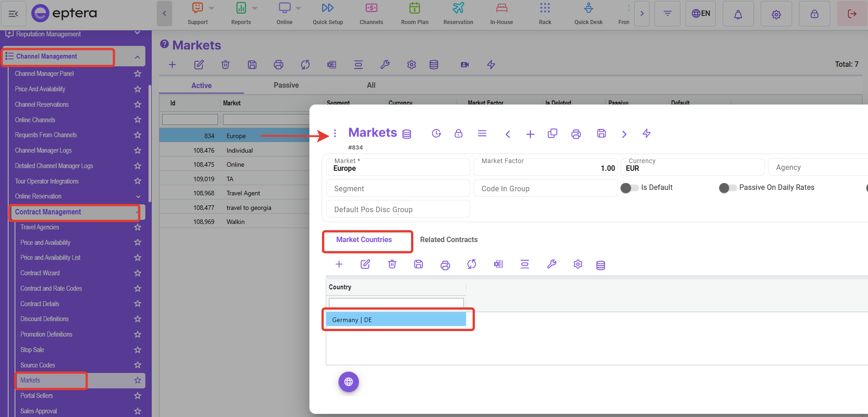
Task: Click the EN language button
Action: tap(700, 14)
